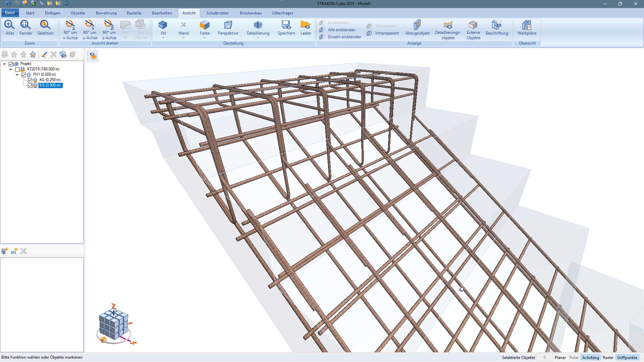This screenshot has height=362, width=644.
Task: Click the Selektierte Objekte count field
Action: coord(544,358)
